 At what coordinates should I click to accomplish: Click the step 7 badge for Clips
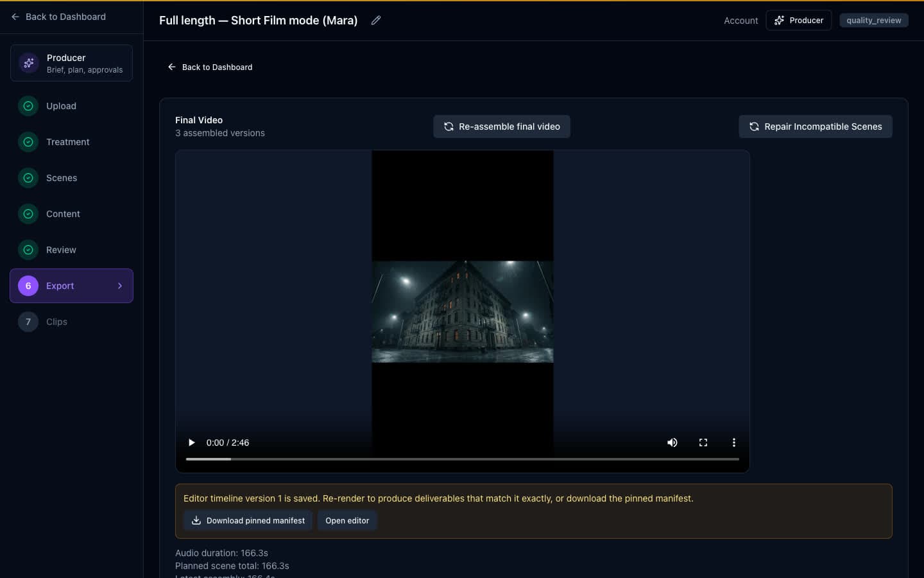(28, 322)
